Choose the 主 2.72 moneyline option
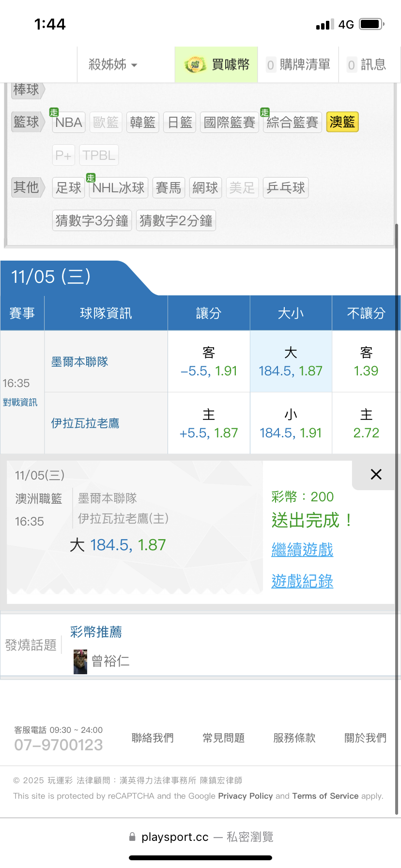 coord(366,424)
